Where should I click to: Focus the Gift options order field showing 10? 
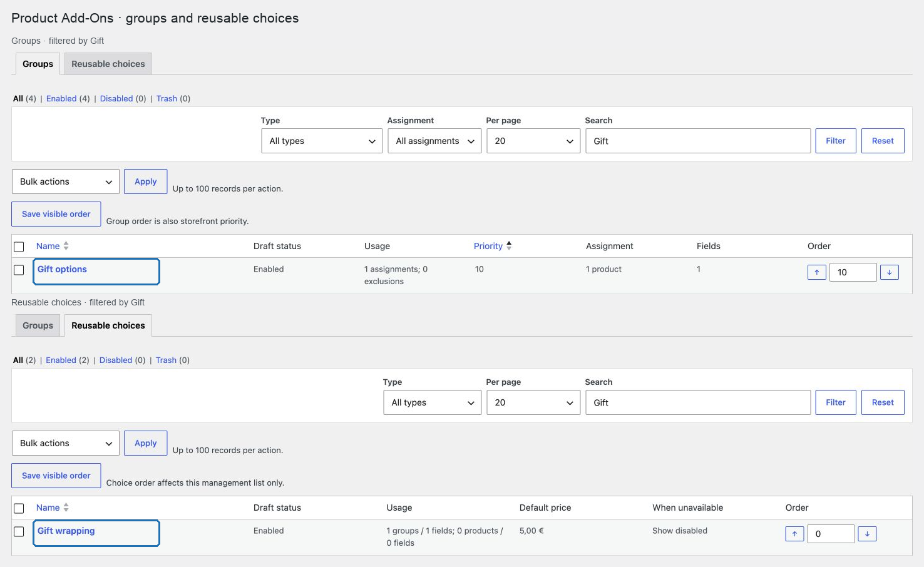pos(853,272)
